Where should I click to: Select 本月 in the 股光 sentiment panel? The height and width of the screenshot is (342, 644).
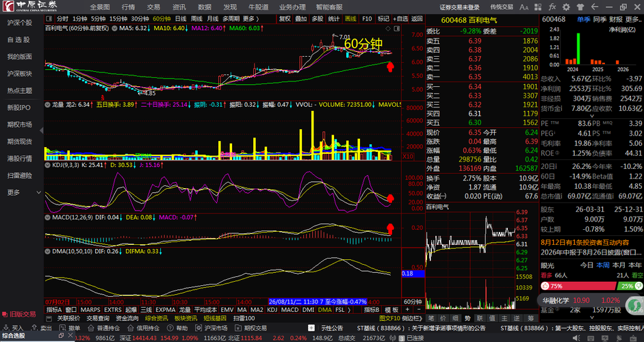(619, 265)
